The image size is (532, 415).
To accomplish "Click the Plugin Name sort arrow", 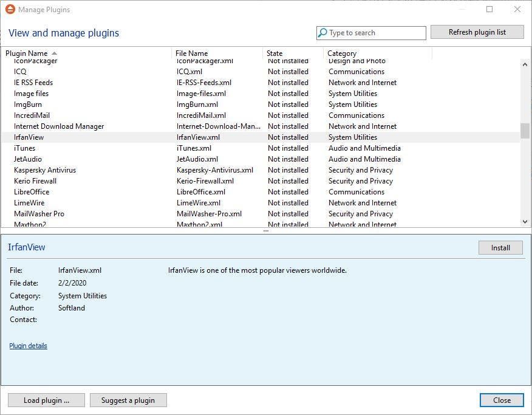I will (54, 53).
